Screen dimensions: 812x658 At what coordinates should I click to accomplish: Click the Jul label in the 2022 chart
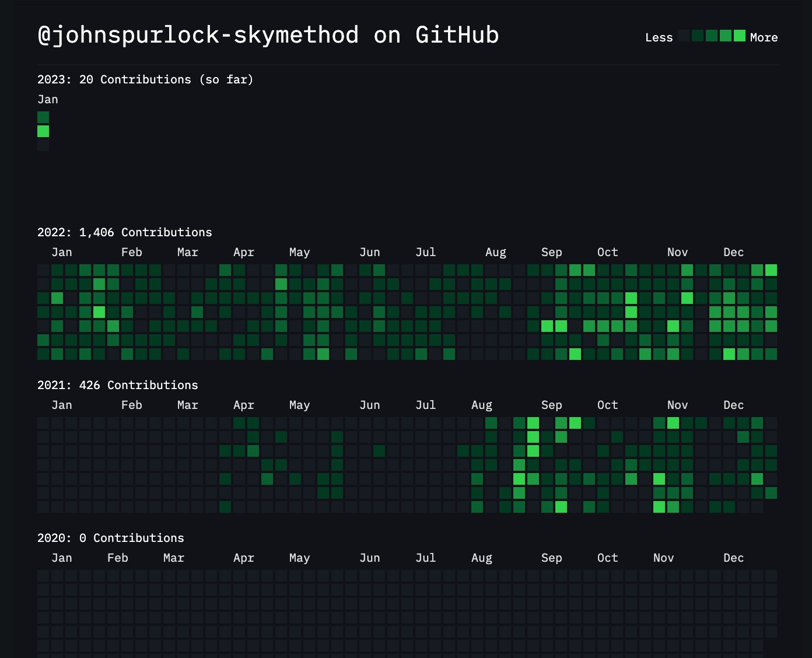coord(426,252)
